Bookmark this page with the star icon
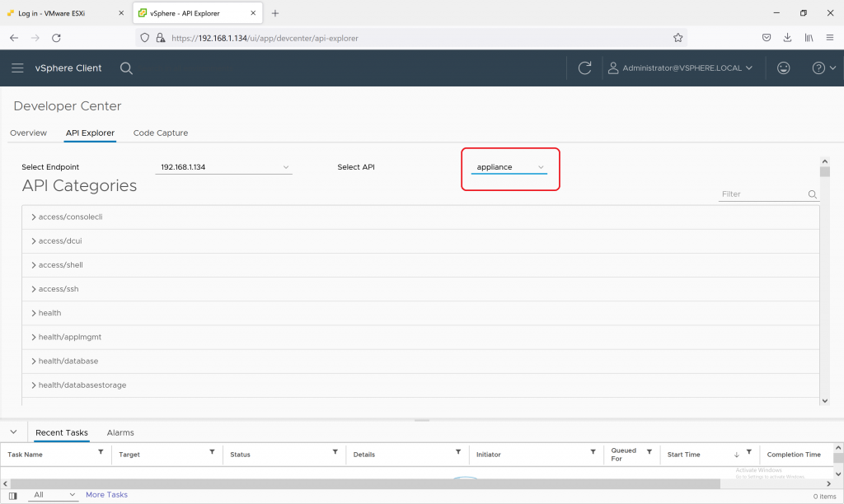This screenshot has height=504, width=844. tap(678, 38)
